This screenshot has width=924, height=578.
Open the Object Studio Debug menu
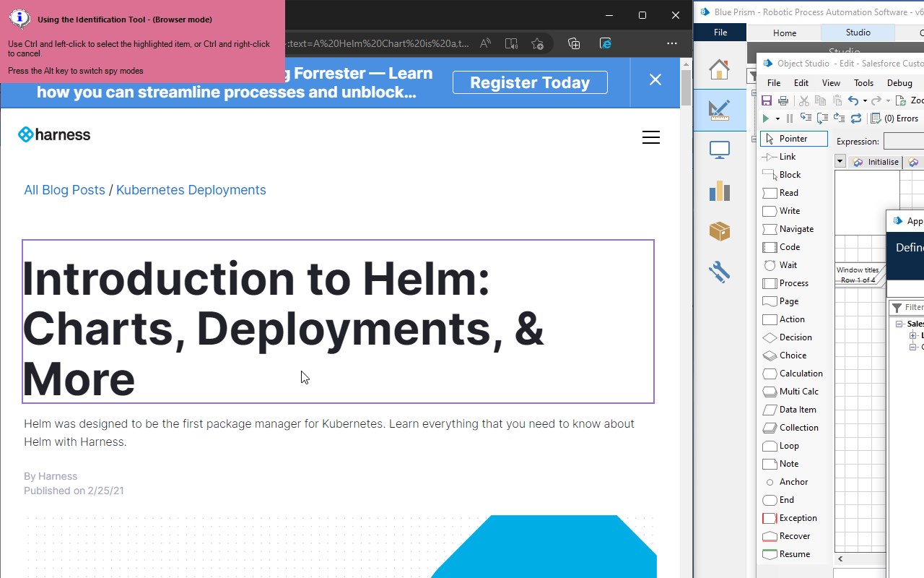pyautogui.click(x=899, y=83)
